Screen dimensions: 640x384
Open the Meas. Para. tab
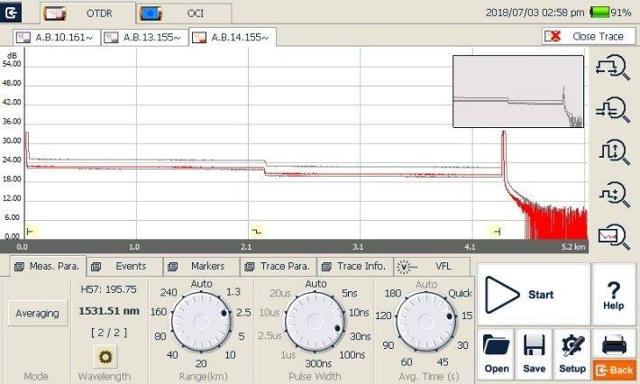[x=47, y=266]
